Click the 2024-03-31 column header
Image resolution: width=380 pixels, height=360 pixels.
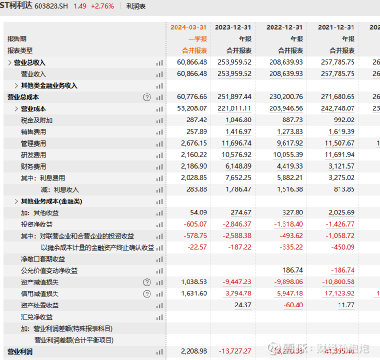click(189, 27)
